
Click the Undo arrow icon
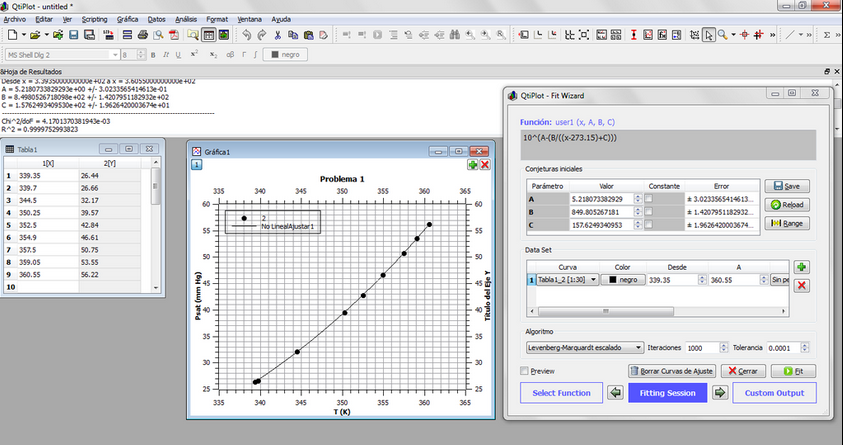pyautogui.click(x=246, y=35)
